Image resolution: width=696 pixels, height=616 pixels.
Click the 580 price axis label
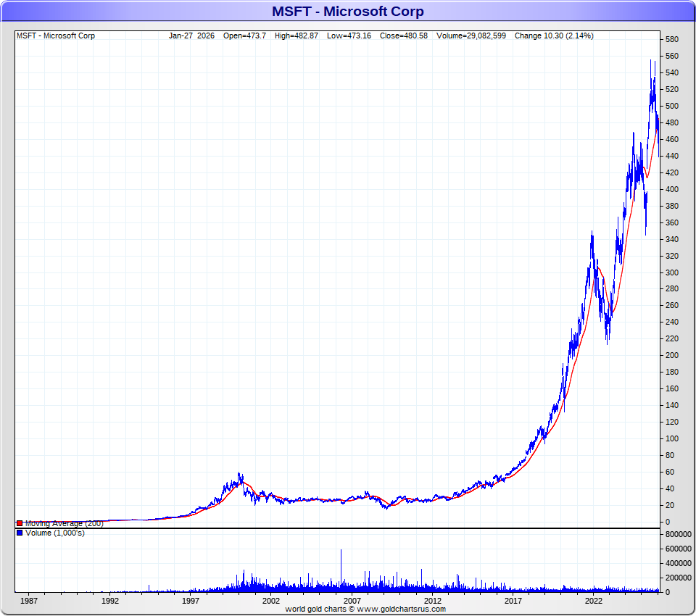click(672, 39)
